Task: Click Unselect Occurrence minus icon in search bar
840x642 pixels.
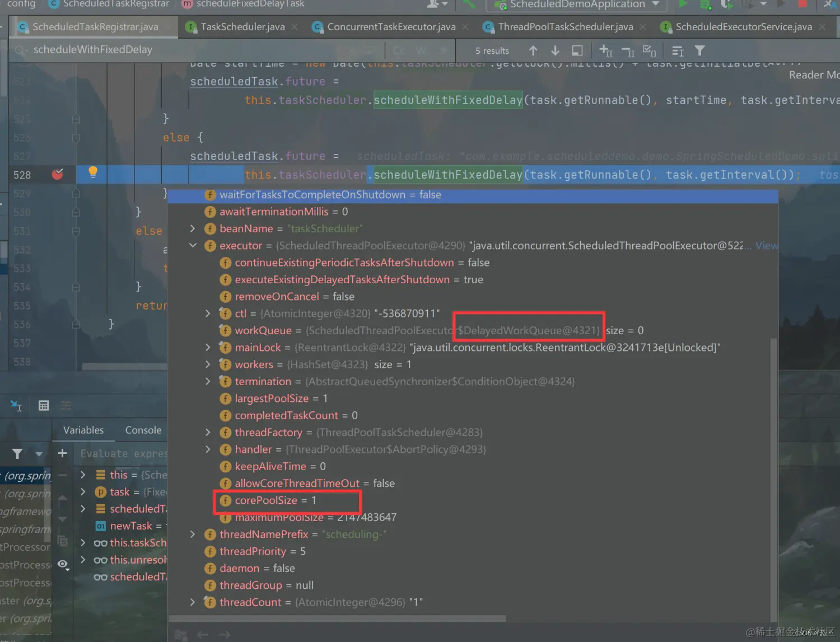Action: 628,51
